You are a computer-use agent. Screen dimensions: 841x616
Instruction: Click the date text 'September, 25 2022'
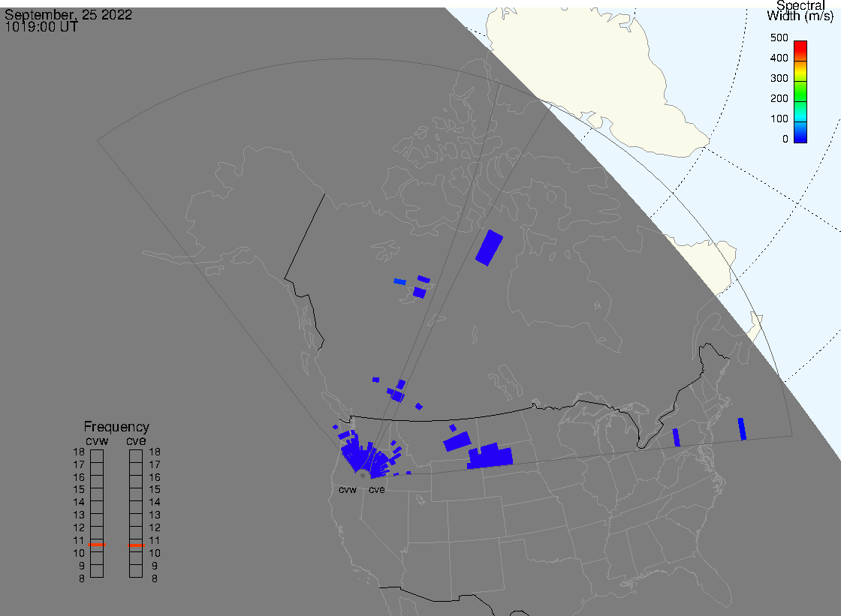point(68,14)
